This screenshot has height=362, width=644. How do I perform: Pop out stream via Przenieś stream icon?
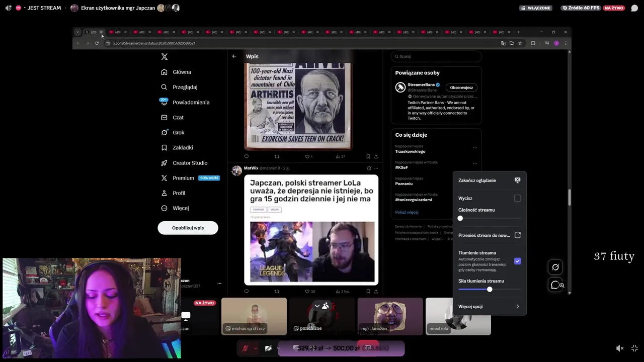(x=517, y=235)
